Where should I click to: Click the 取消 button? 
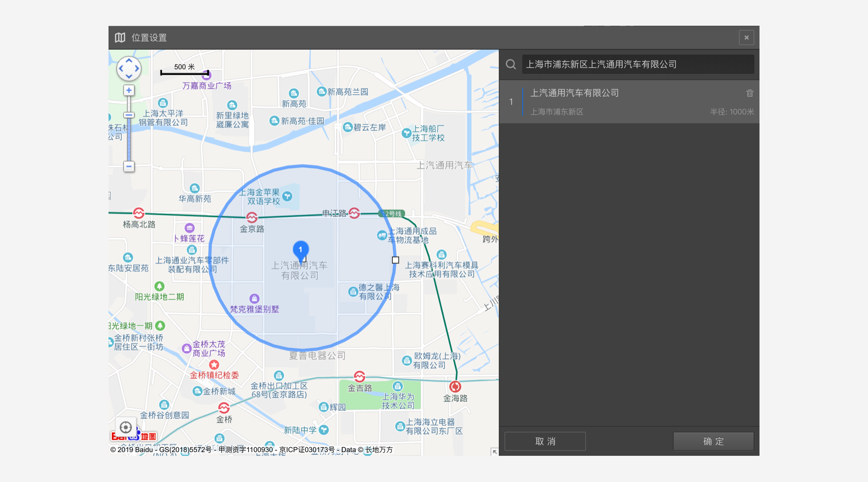(545, 441)
